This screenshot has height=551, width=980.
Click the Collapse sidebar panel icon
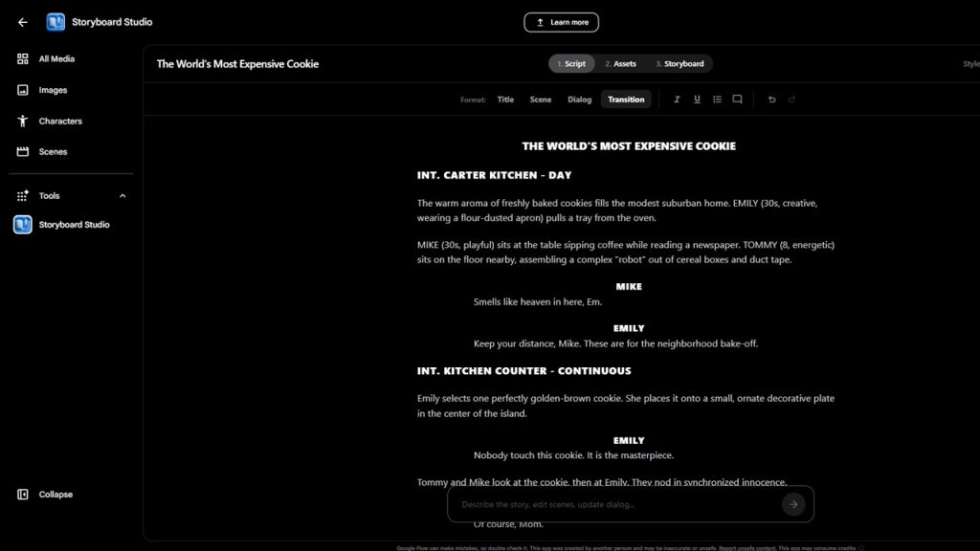[x=23, y=495]
